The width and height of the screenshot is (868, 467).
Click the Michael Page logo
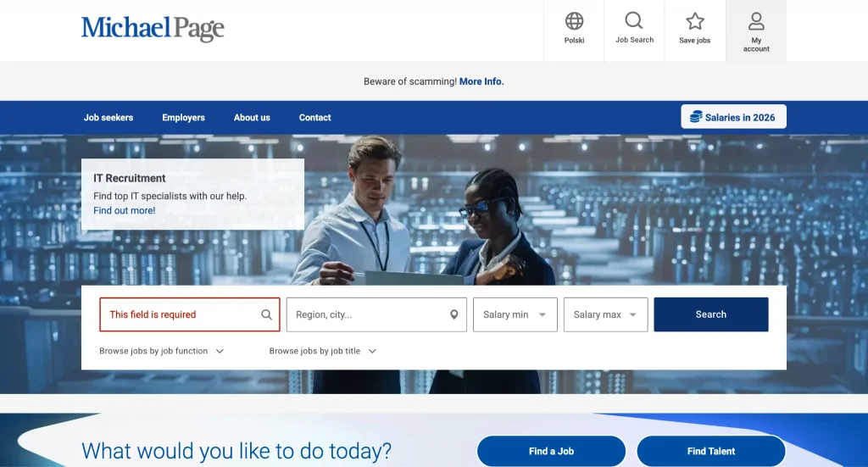pyautogui.click(x=153, y=29)
